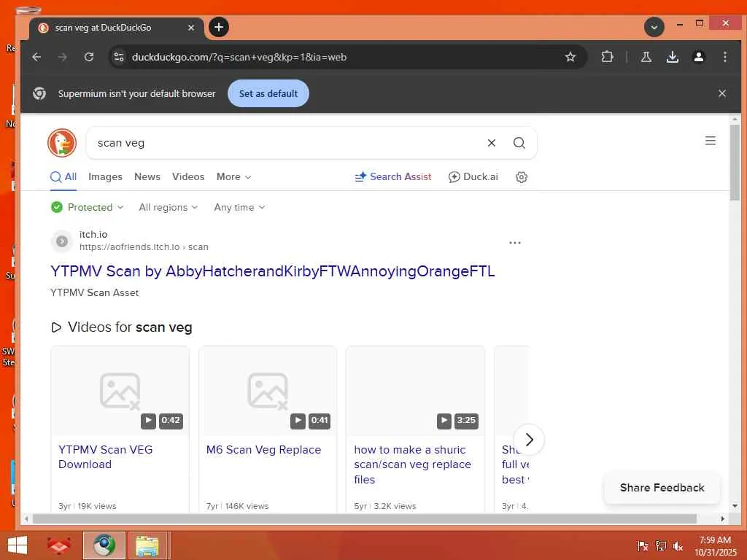
Task: Switch to the Videos tab
Action: point(188,176)
